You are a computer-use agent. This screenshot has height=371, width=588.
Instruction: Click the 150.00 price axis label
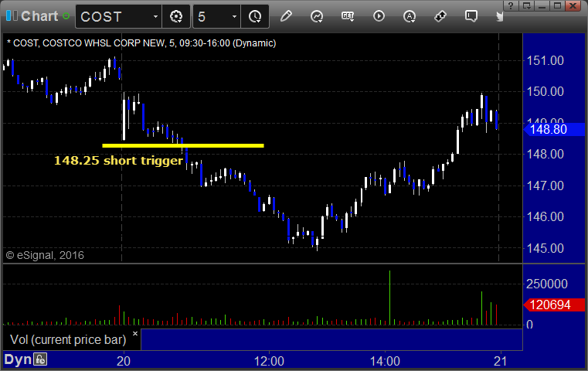546,91
